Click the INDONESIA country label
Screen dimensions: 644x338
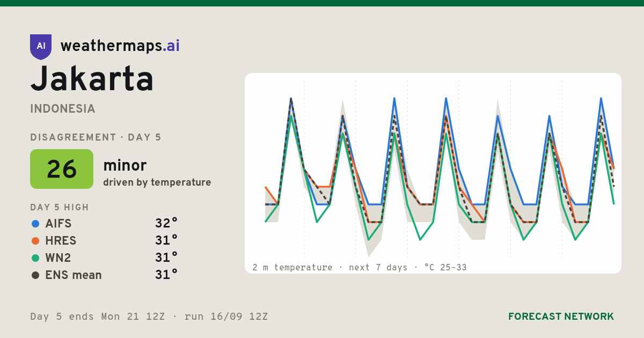click(63, 109)
